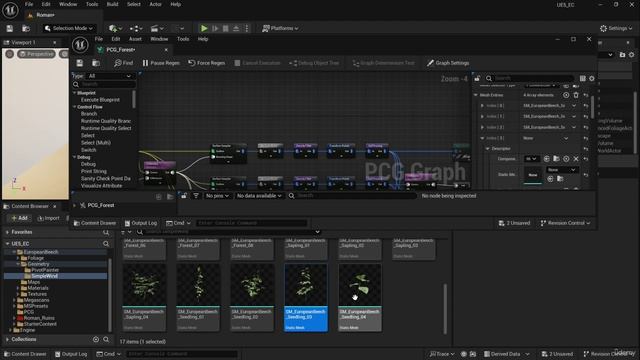Viewport: 640px width, 360px height.
Task: Use selected asset for Static Mesh
Action: [x=550, y=179]
